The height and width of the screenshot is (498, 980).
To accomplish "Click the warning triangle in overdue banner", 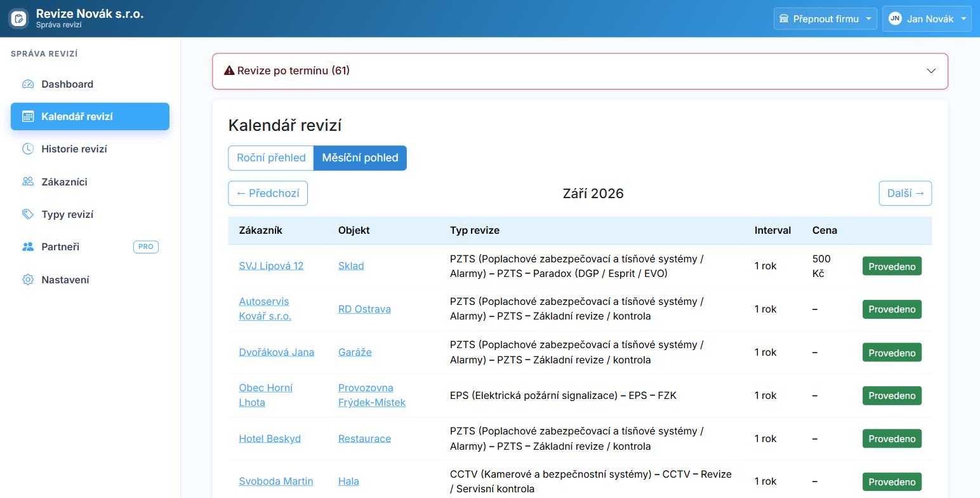I will pyautogui.click(x=229, y=71).
